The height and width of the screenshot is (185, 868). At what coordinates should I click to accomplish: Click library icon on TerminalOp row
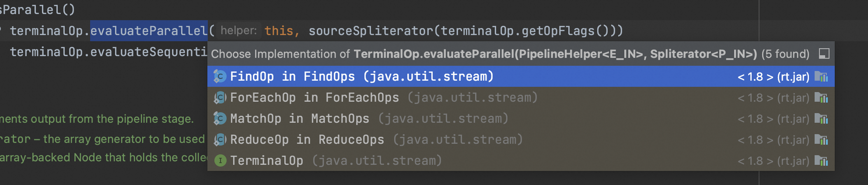click(821, 161)
